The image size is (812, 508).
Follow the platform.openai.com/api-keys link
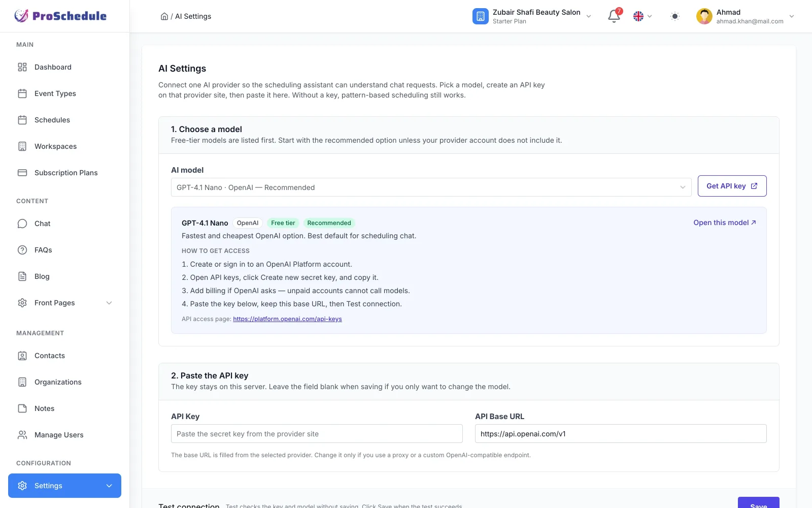click(287, 319)
